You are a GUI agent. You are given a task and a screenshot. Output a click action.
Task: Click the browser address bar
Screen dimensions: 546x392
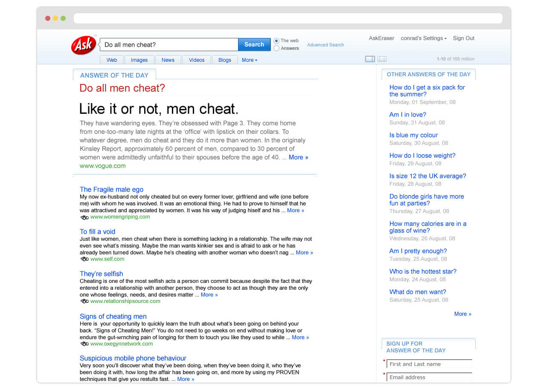(288, 18)
